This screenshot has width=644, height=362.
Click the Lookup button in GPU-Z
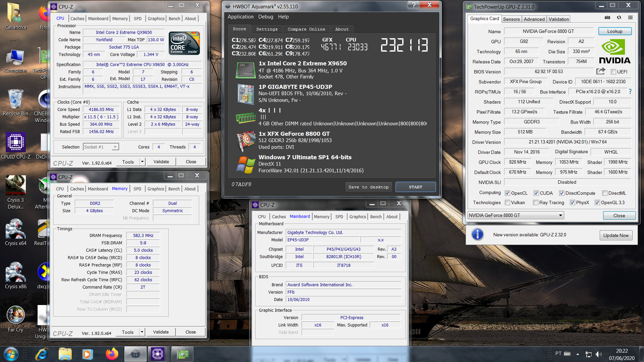pos(615,31)
